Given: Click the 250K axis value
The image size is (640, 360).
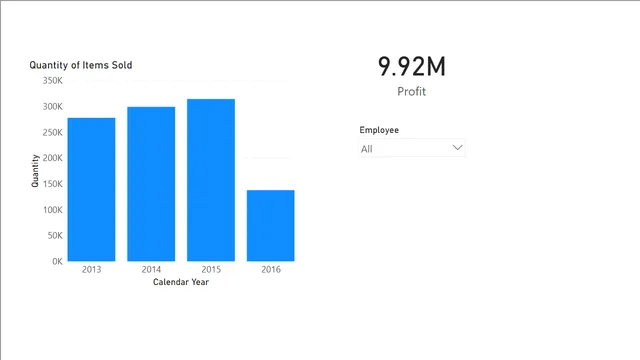Looking at the screenshot, I should click(x=53, y=132).
